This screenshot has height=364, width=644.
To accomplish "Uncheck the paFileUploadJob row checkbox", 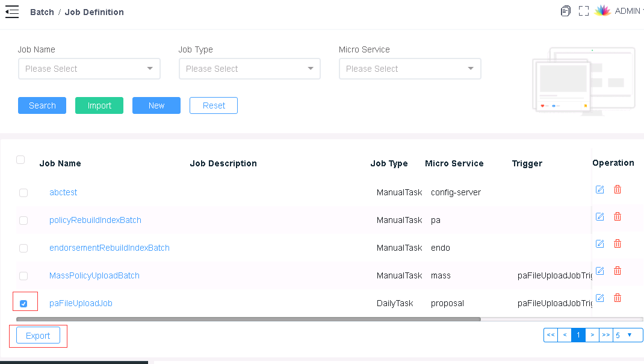I will (x=23, y=301).
